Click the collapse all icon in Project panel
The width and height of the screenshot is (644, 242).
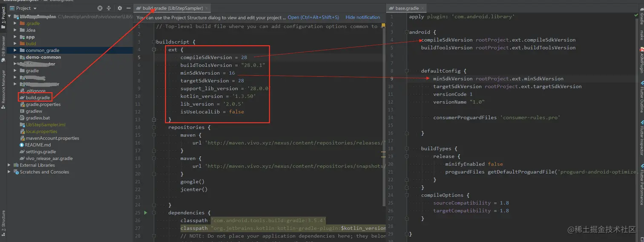pos(109,8)
